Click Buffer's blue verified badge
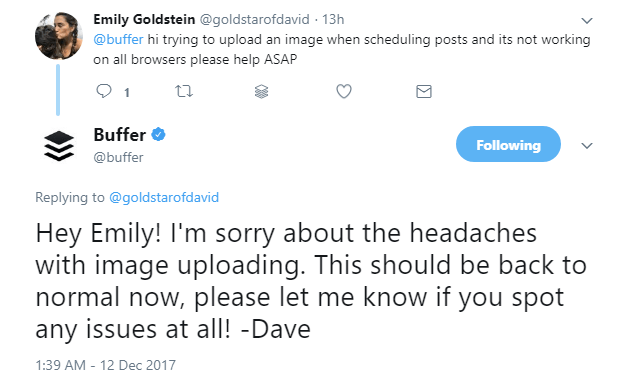The width and height of the screenshot is (628, 384). (159, 135)
